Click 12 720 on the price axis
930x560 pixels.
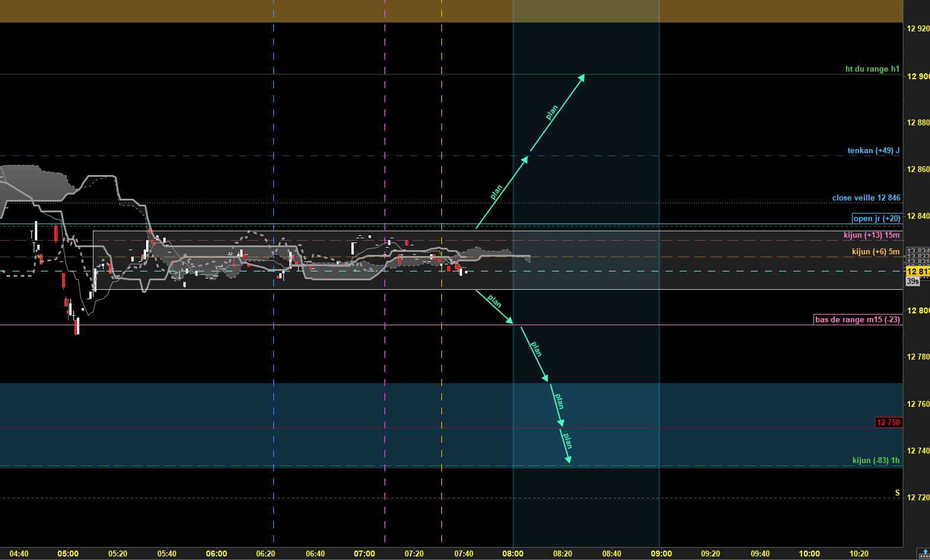click(918, 497)
